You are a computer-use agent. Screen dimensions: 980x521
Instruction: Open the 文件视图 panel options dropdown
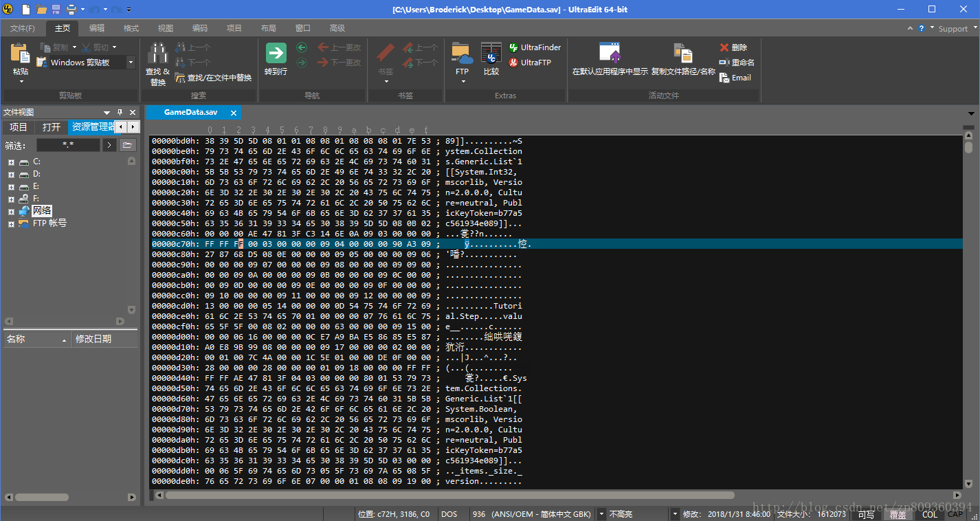[107, 112]
